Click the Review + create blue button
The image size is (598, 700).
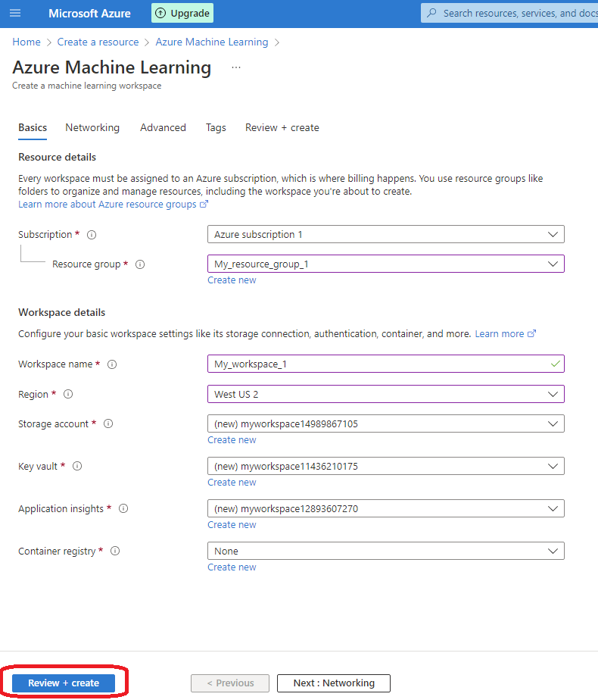(x=64, y=683)
